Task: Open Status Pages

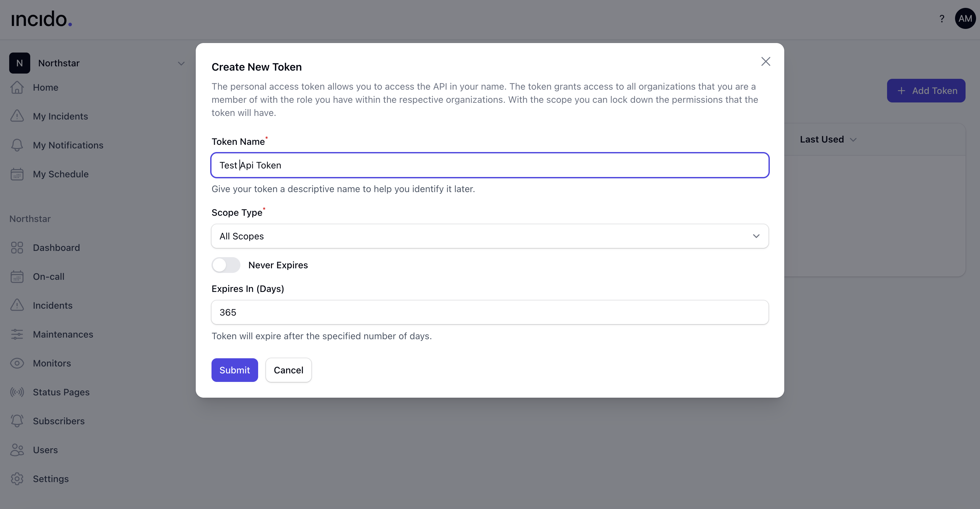Action: point(61,392)
